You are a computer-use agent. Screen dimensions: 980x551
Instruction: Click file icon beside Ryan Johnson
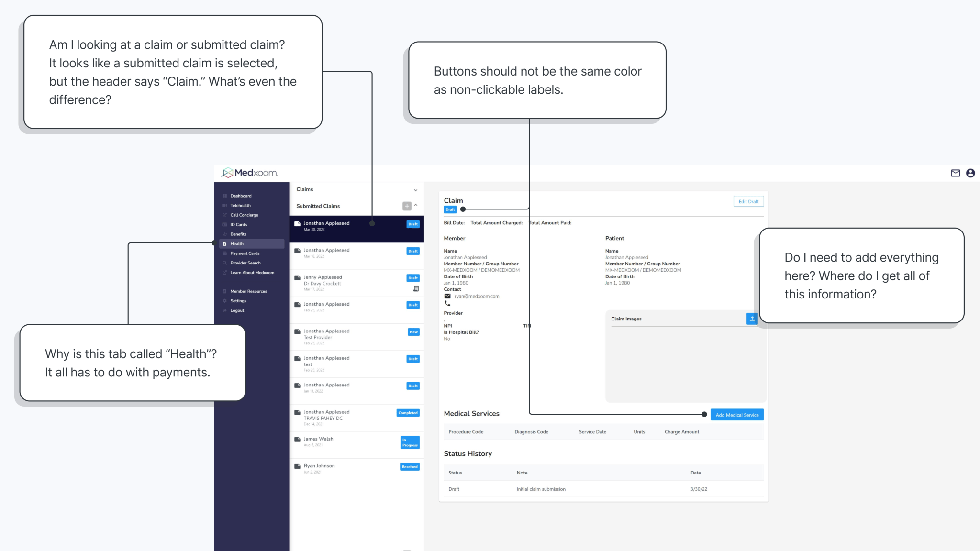point(297,466)
